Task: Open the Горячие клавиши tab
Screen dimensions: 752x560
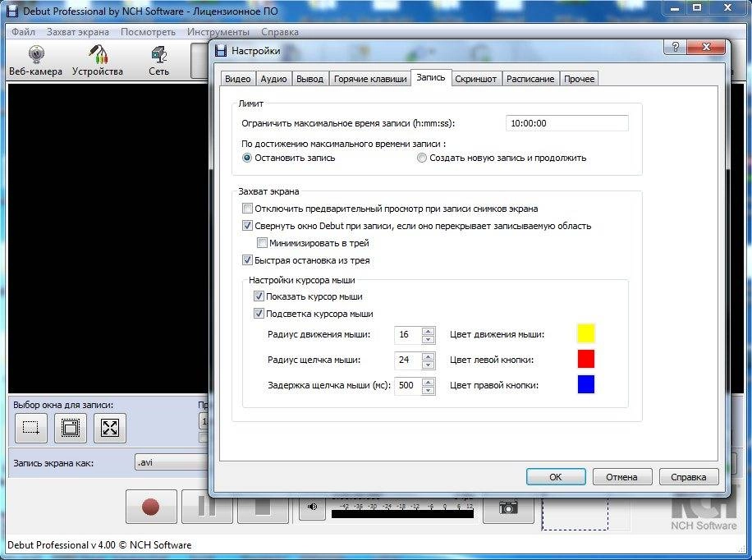Action: click(x=370, y=79)
